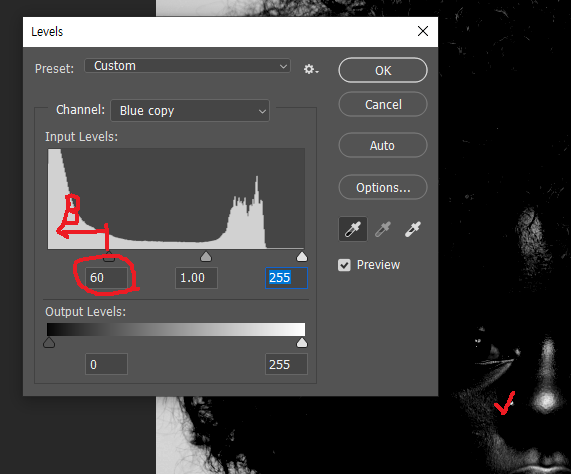Click the Levels dialog title text

47,32
